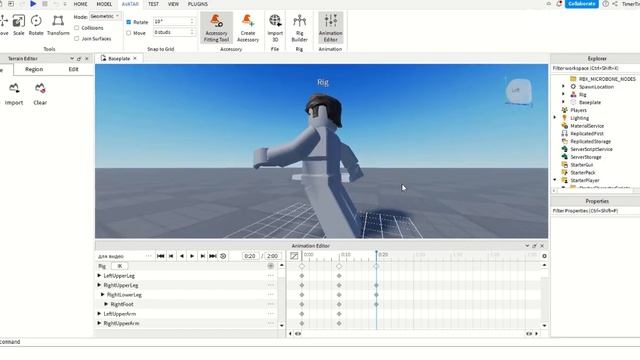Switch to the Region terrain tab

pyautogui.click(x=34, y=69)
